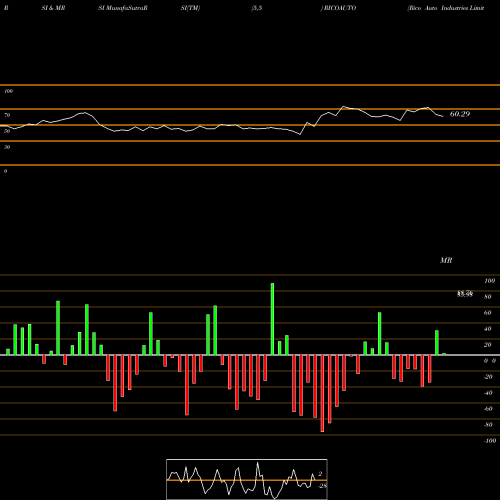The image size is (500, 500).
Task: Click the tallest green bar near 100
Action: pyautogui.click(x=272, y=319)
